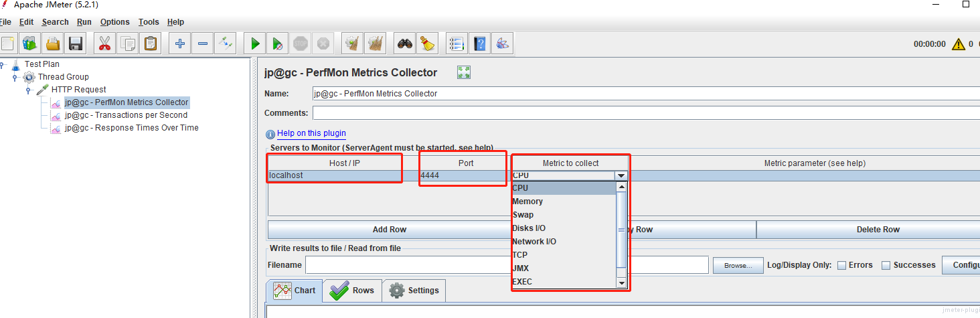Click the Clear broom icon
This screenshot has width=980, height=318.
click(352, 44)
